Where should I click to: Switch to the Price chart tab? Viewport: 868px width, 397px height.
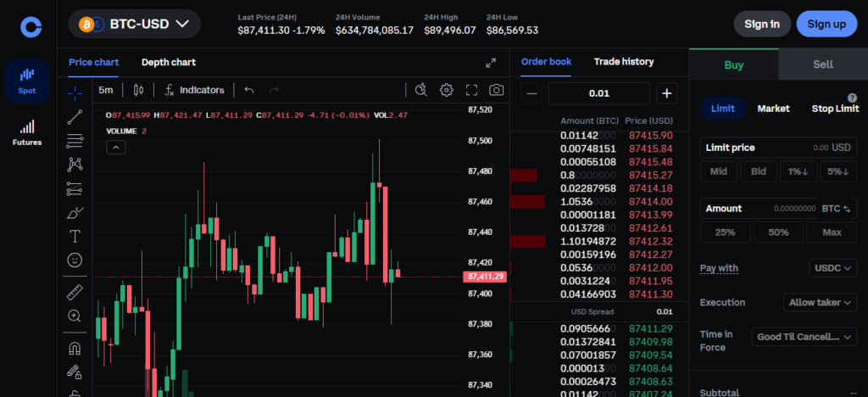pyautogui.click(x=93, y=62)
